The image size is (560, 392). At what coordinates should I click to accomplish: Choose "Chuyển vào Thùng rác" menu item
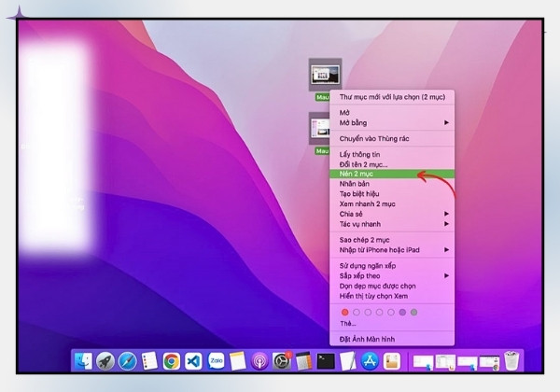pos(392,138)
